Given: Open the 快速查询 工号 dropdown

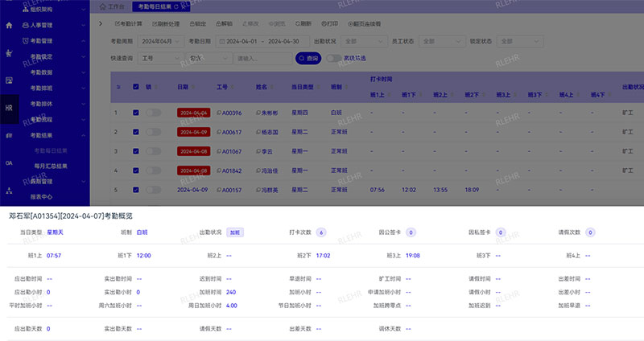Looking at the screenshot, I should pos(160,58).
